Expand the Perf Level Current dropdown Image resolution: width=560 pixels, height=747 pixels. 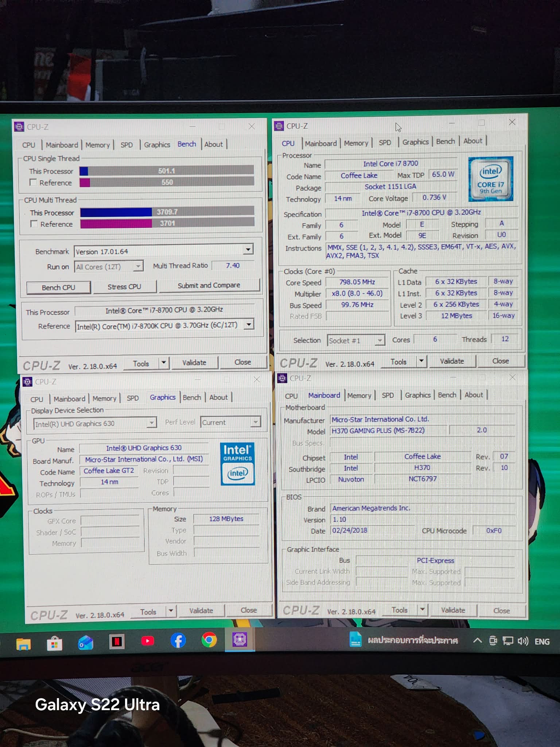(256, 422)
